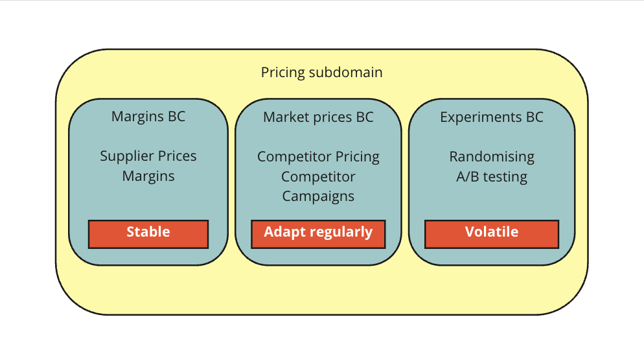The width and height of the screenshot is (644, 363).
Task: Click the red "Adapt regularly" label
Action: click(x=318, y=233)
